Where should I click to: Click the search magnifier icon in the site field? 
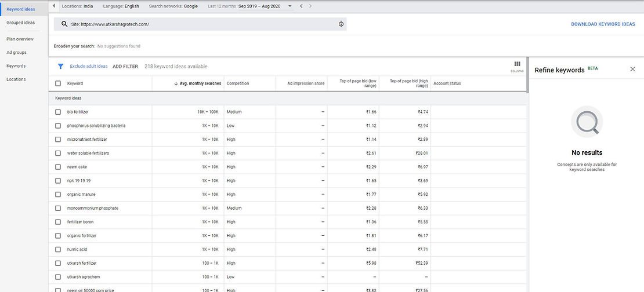[64, 24]
